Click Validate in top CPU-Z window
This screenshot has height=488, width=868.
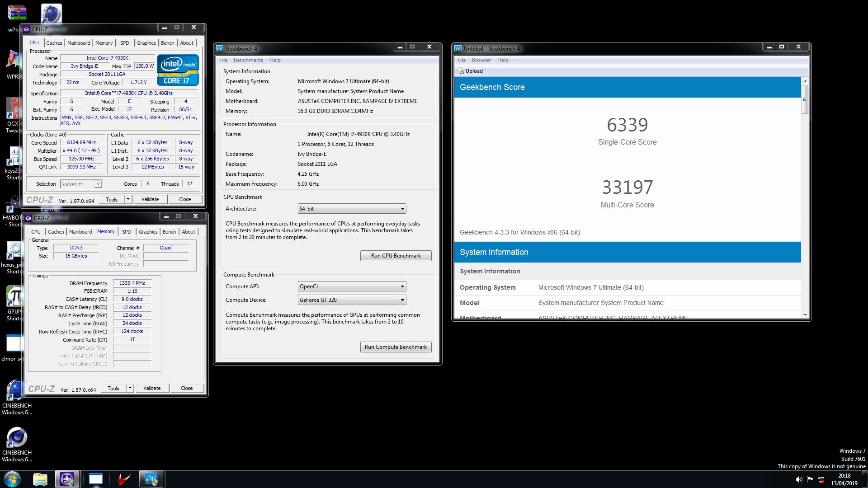[x=150, y=199]
